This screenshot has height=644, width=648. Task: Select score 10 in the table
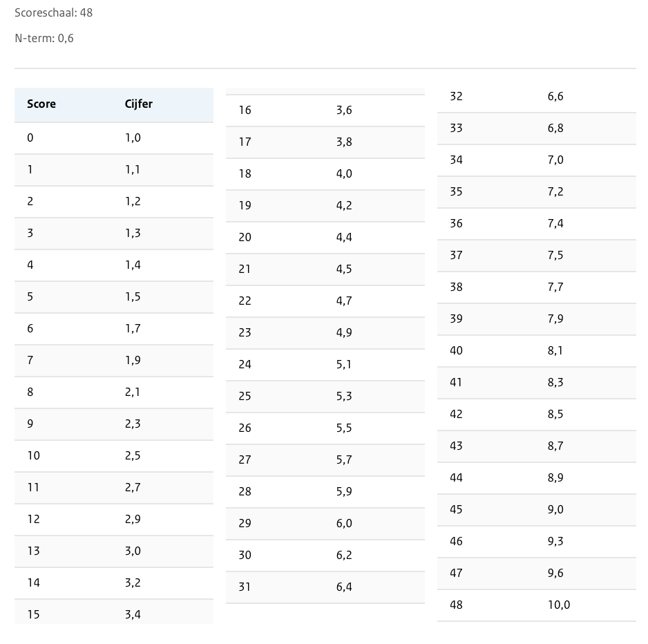coord(34,455)
